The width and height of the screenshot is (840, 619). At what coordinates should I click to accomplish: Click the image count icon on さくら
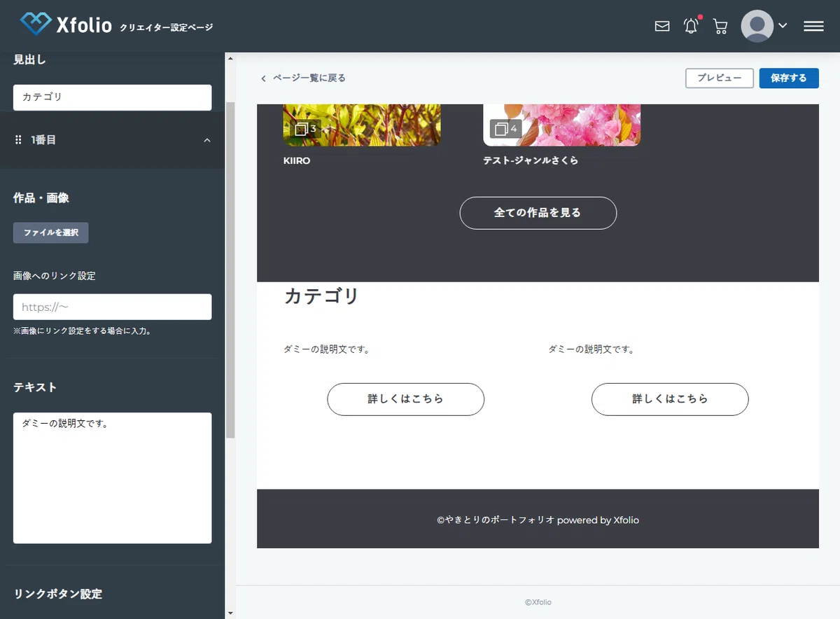click(506, 129)
